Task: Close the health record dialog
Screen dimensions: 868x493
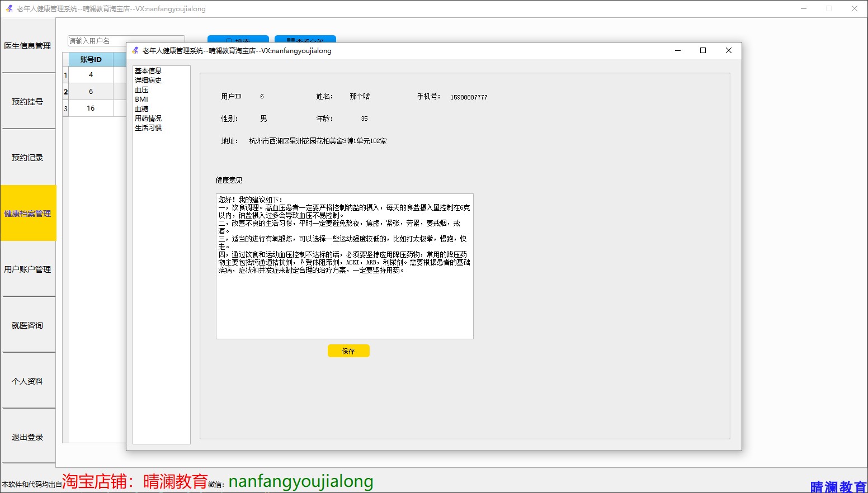Action: pos(728,50)
